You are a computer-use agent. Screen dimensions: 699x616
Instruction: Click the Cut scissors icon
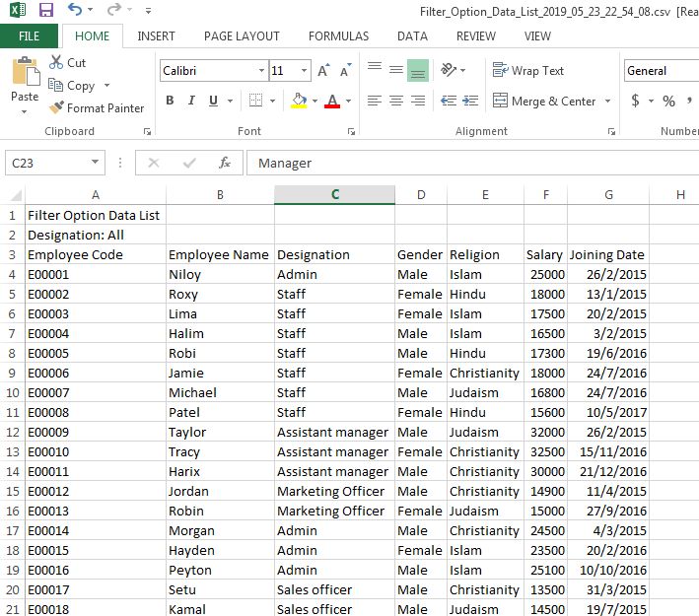(56, 62)
